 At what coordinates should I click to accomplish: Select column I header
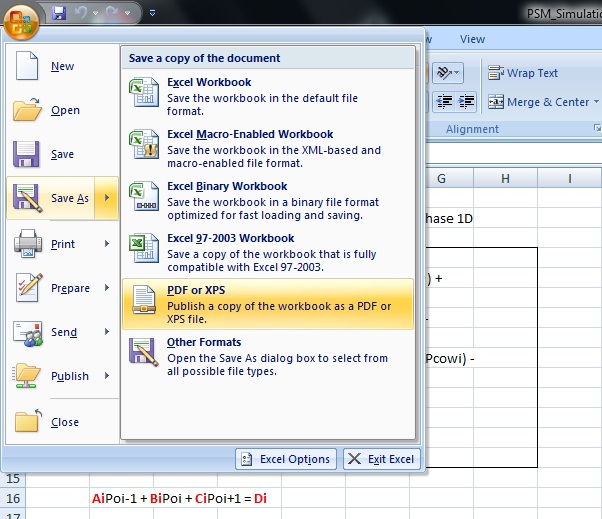click(570, 179)
